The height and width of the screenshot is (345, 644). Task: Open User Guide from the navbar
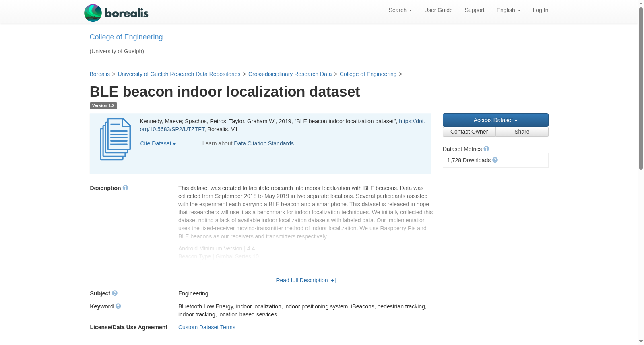(438, 10)
